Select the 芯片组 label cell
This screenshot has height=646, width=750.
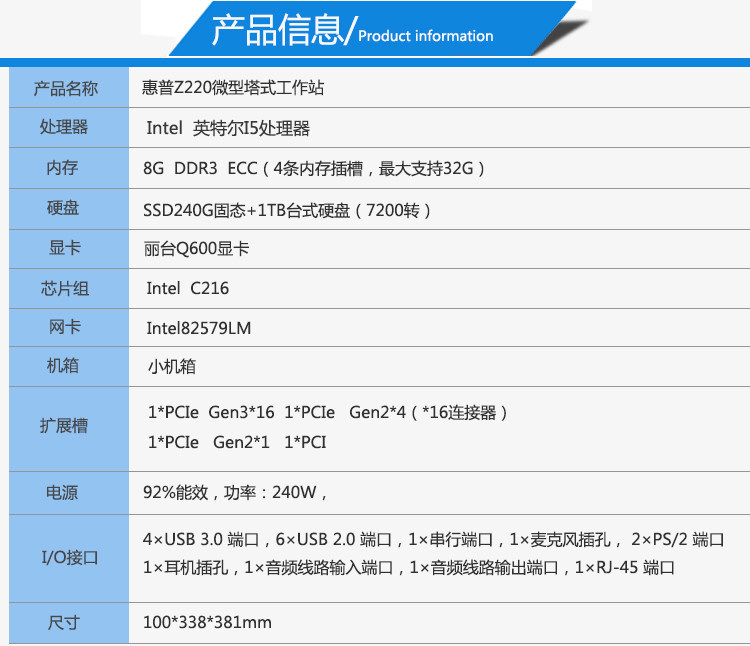[69, 288]
